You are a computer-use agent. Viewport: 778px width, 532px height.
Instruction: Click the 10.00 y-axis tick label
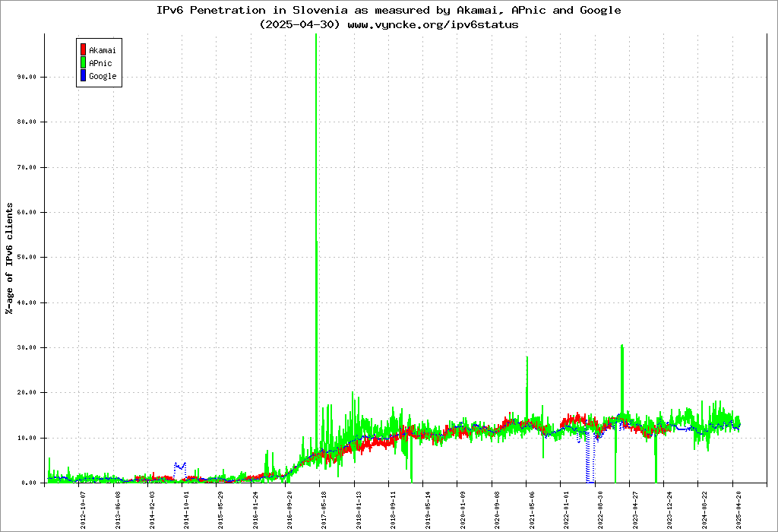(x=27, y=438)
